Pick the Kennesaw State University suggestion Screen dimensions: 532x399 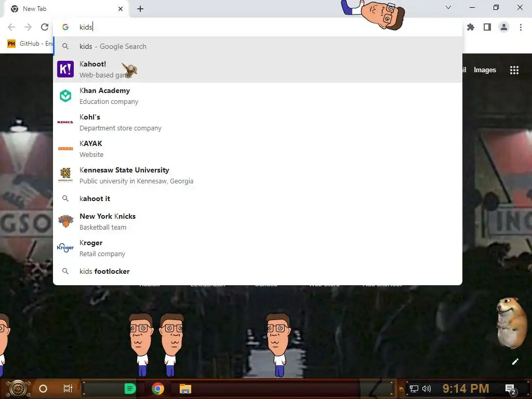point(258,176)
